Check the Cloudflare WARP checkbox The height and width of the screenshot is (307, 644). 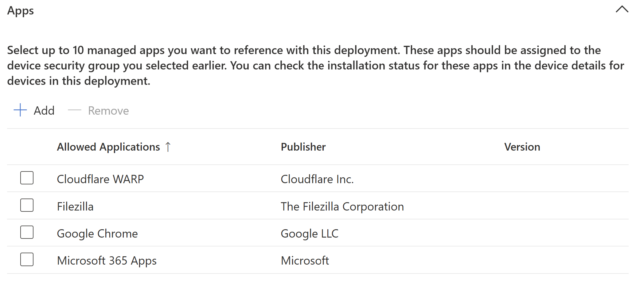point(27,178)
